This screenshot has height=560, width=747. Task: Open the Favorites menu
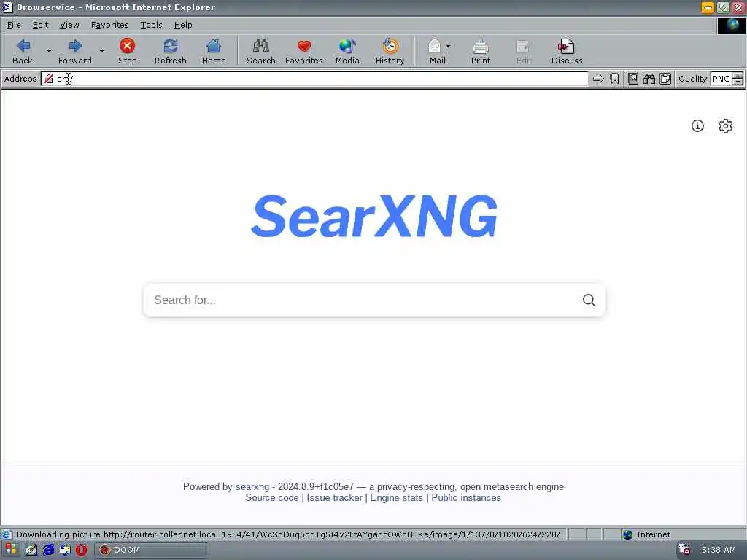pyautogui.click(x=109, y=25)
